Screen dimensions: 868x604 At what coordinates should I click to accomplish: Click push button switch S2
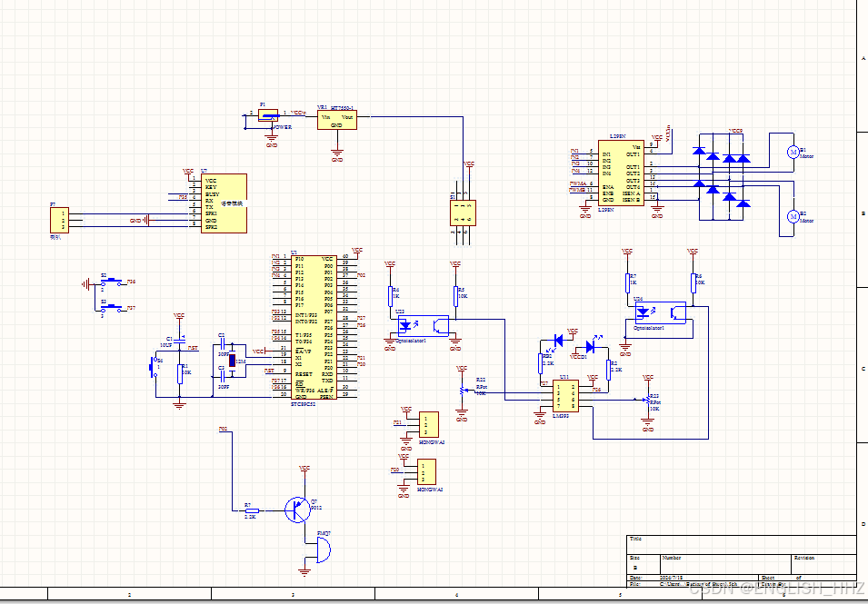[x=111, y=282]
